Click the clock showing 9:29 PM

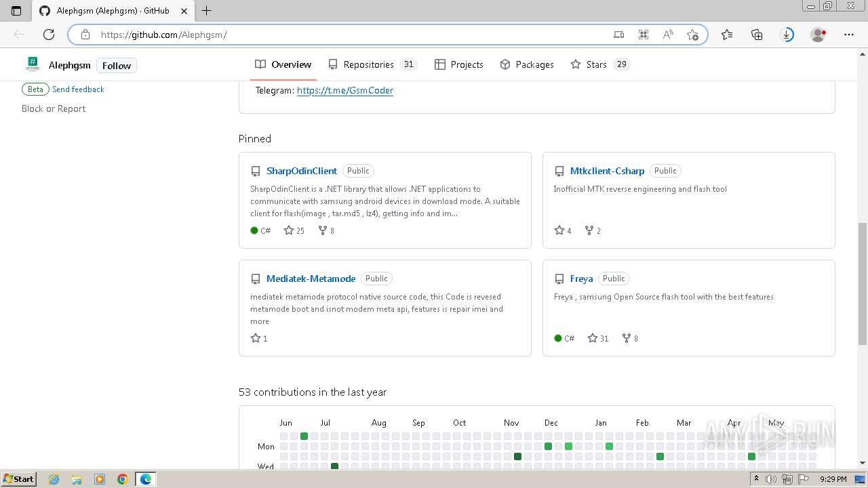833,479
